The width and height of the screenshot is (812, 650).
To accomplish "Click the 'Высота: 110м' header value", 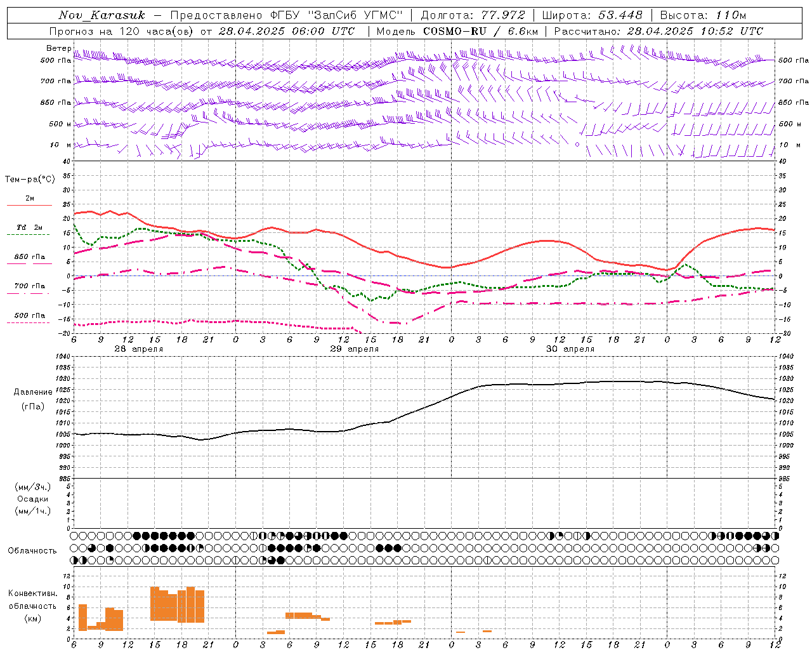I will coord(703,15).
